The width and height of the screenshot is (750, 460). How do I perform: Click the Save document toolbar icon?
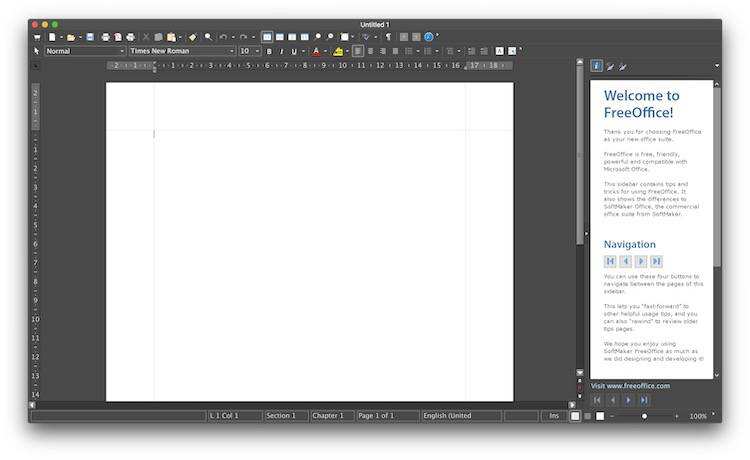[x=90, y=37]
